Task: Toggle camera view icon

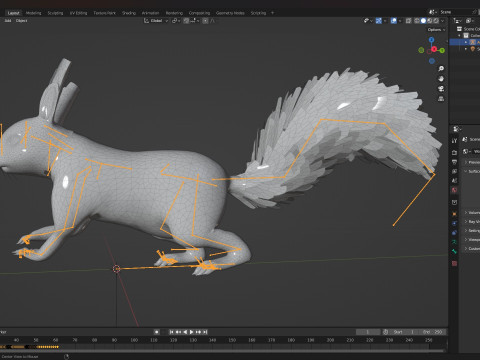Action: [x=441, y=89]
